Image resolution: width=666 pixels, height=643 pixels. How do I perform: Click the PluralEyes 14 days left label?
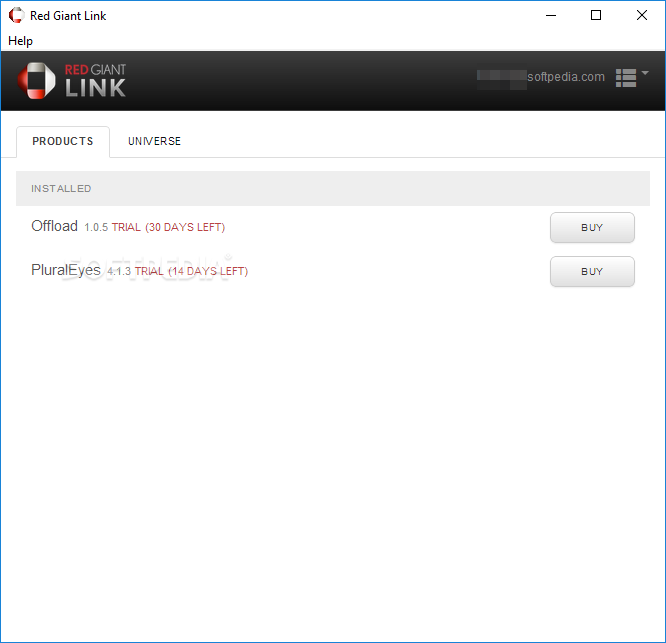(x=208, y=271)
